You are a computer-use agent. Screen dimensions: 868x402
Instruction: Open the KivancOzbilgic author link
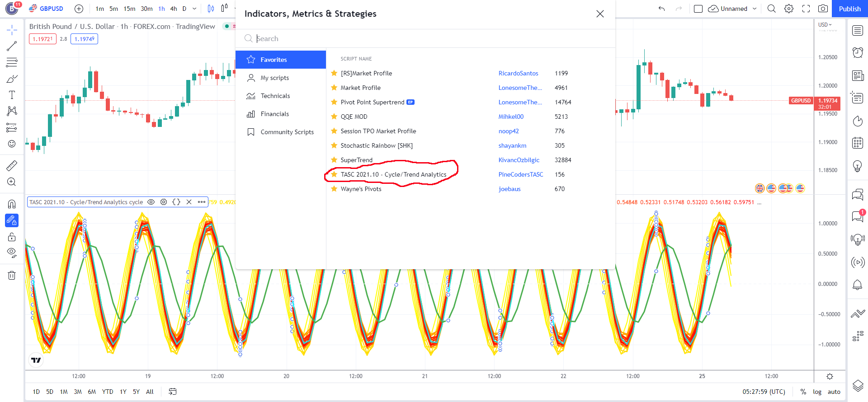click(x=519, y=160)
